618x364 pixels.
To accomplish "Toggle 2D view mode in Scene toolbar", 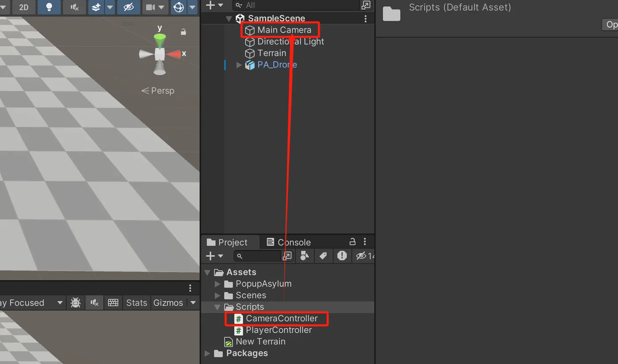I will click(x=23, y=7).
